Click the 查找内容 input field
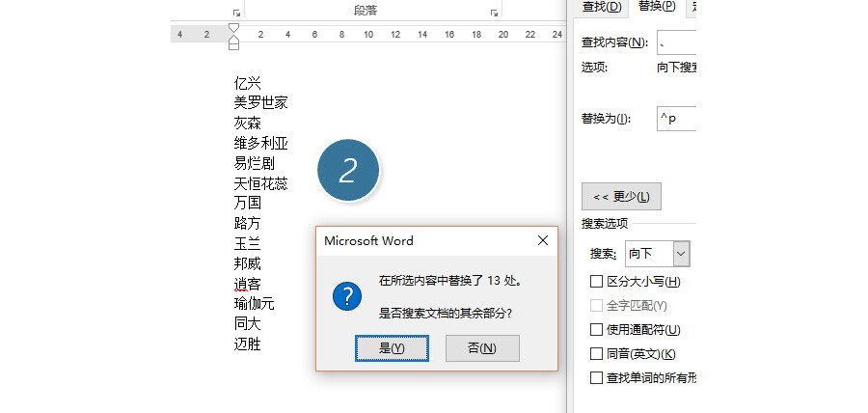 (x=676, y=42)
